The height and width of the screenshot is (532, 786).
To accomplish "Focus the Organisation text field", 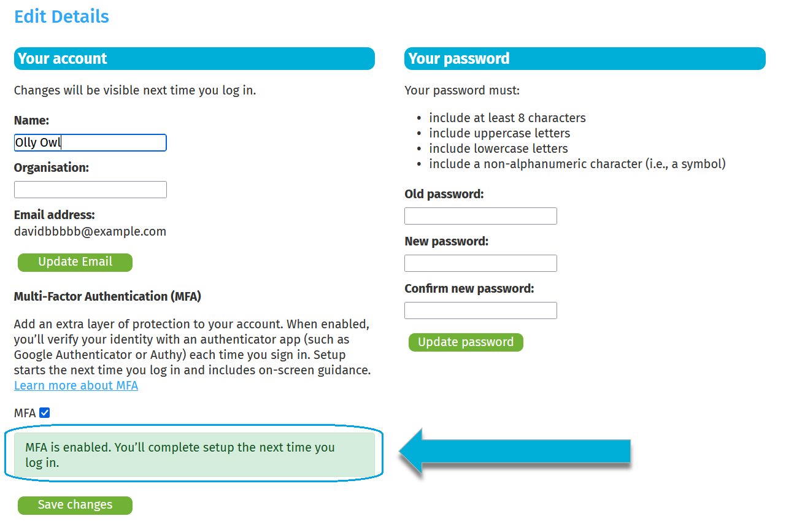I will [90, 190].
